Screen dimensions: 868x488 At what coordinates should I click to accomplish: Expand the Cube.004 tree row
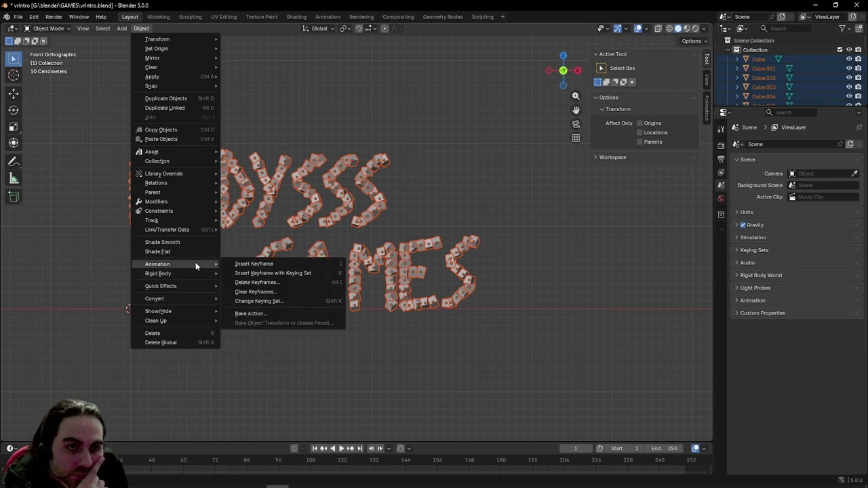coord(737,97)
